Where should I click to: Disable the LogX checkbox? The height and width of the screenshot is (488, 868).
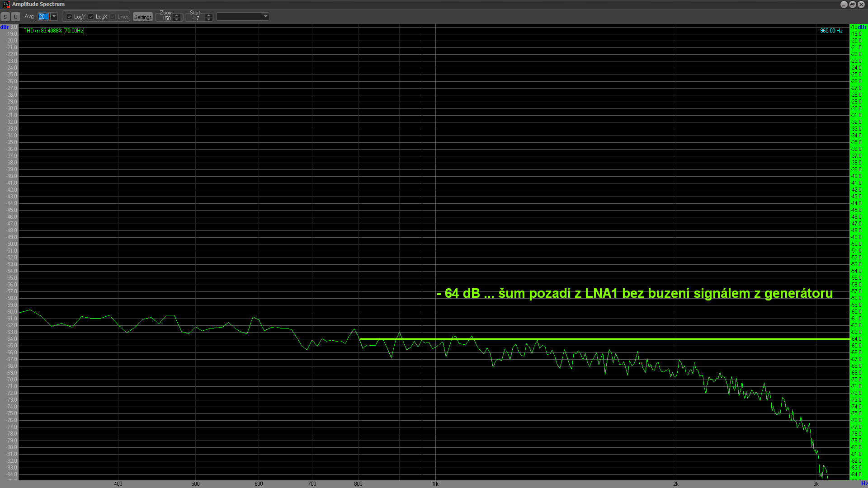click(x=91, y=17)
